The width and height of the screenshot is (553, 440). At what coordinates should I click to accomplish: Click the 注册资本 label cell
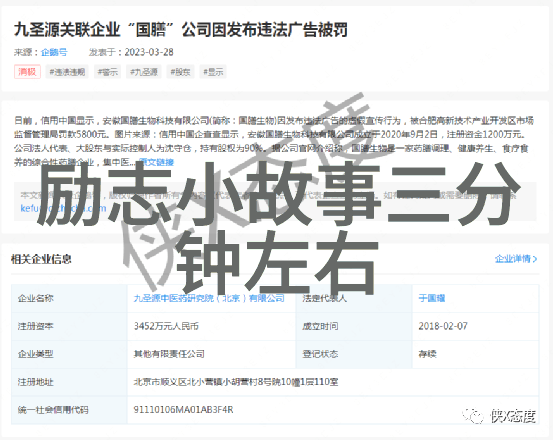tap(69, 326)
